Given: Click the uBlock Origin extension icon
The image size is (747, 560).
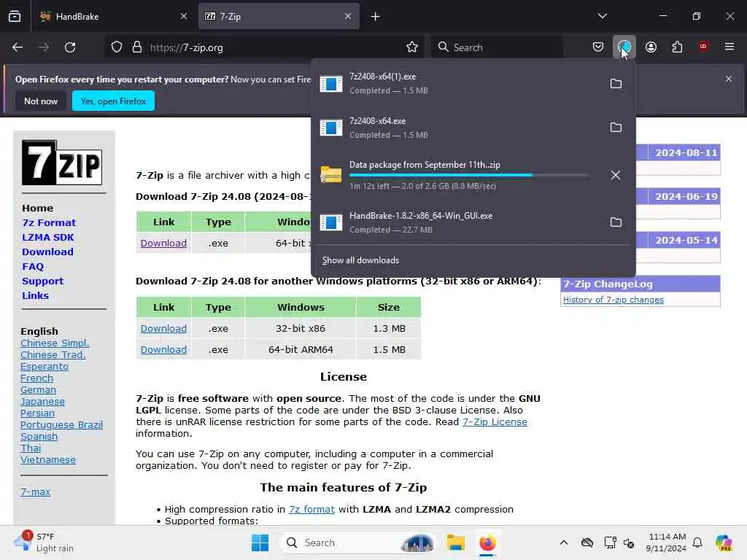Looking at the screenshot, I should (703, 47).
